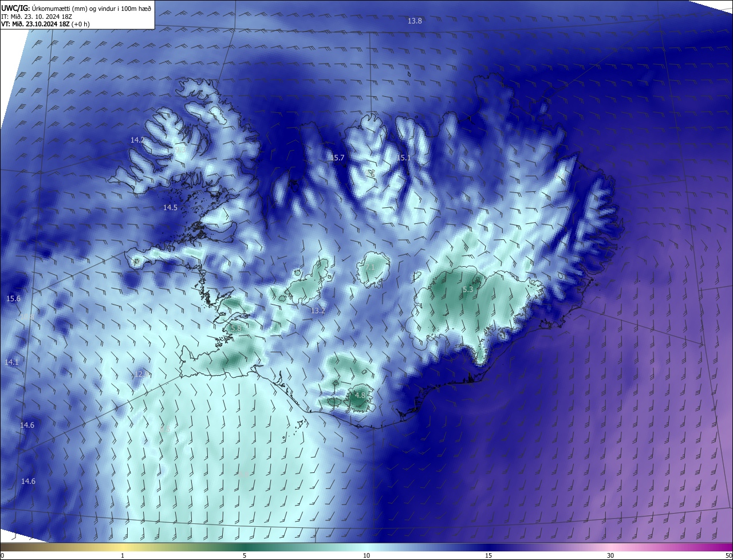Click the 13.2 value label on the map
The width and height of the screenshot is (733, 560).
click(x=318, y=311)
